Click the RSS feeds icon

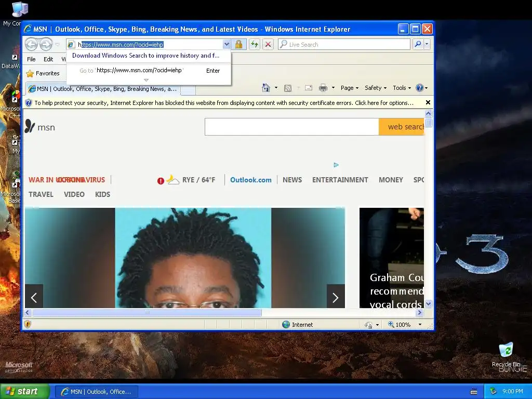pos(288,88)
